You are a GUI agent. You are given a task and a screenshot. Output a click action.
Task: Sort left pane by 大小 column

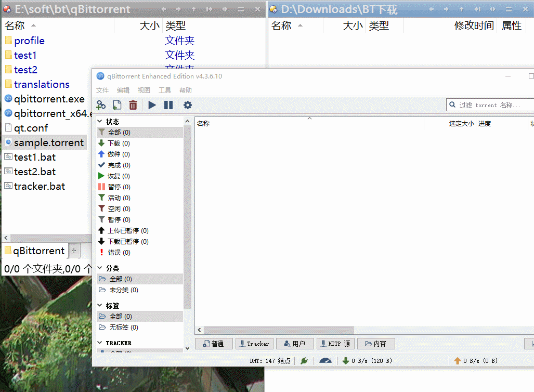pyautogui.click(x=149, y=25)
